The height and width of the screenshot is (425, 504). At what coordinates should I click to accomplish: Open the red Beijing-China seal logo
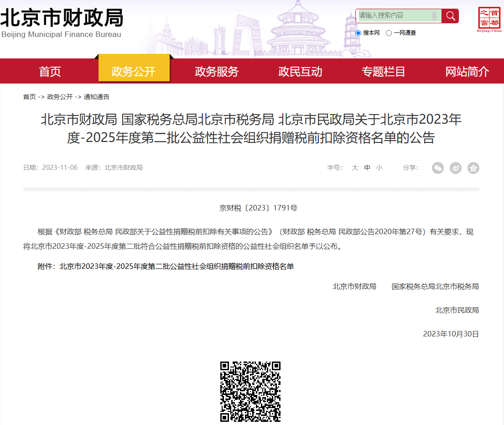click(x=489, y=19)
